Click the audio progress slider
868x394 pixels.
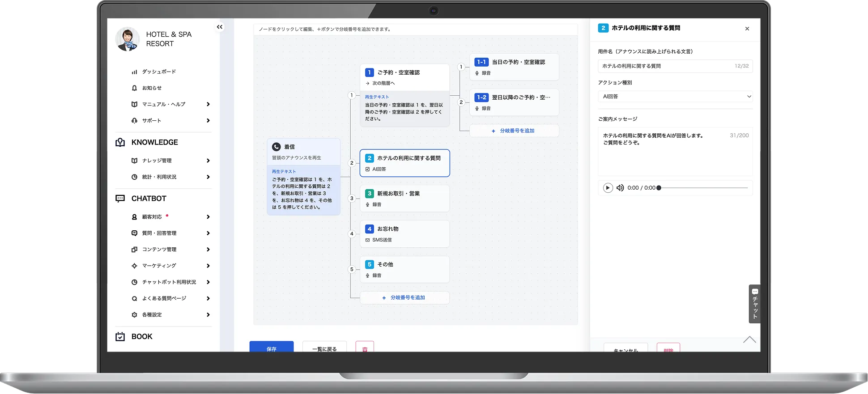pyautogui.click(x=703, y=188)
